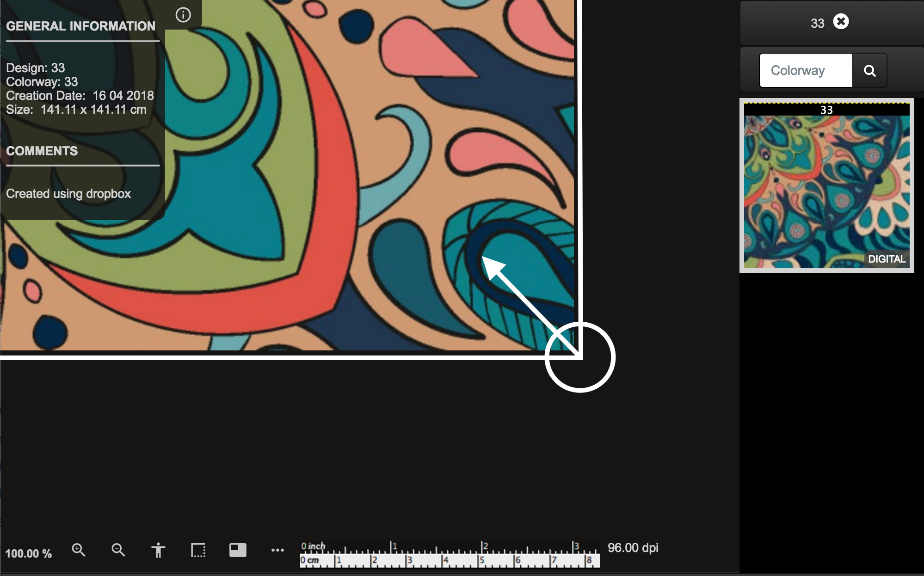This screenshot has width=924, height=576.
Task: Click the DIGITAL badge on the thumbnail
Action: pos(886,259)
